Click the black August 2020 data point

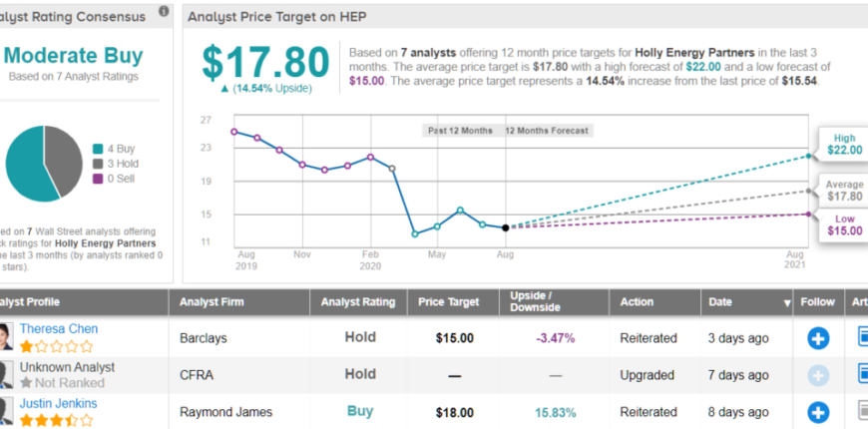point(506,227)
